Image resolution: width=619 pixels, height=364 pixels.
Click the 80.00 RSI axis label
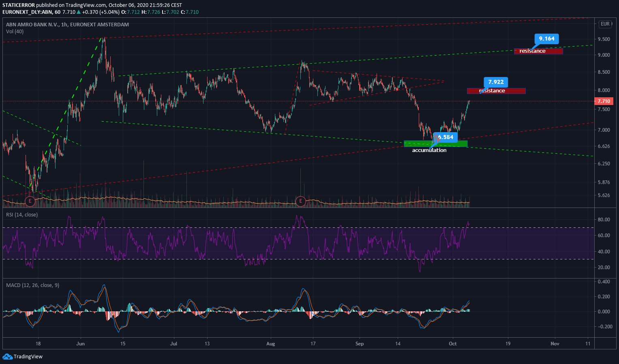point(604,220)
